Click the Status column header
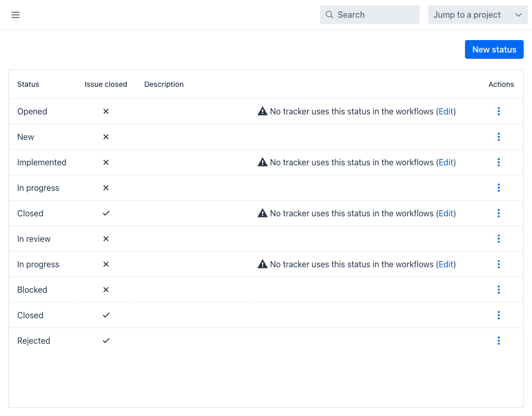 pos(28,84)
